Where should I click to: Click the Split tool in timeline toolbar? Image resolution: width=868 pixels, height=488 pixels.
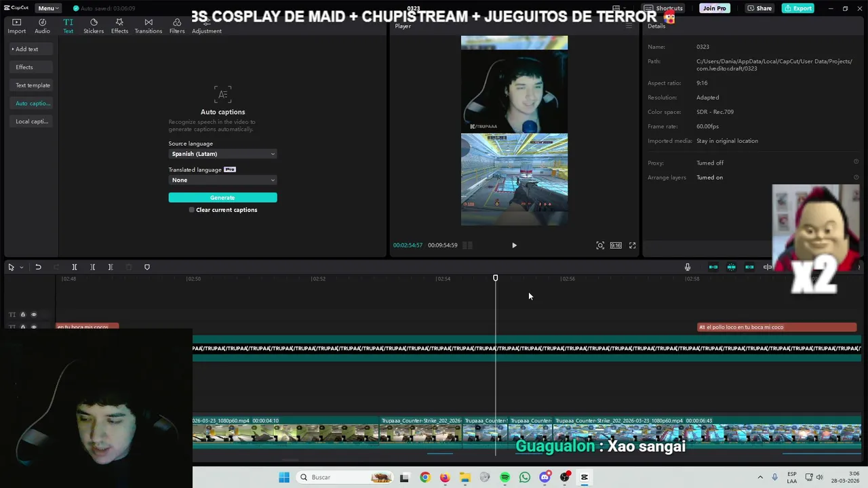[75, 267]
